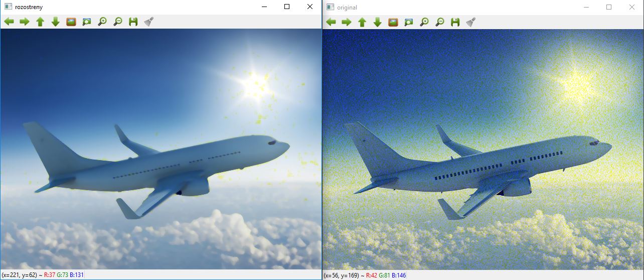
Task: Zoom out on the rozostreny image
Action: click(118, 22)
